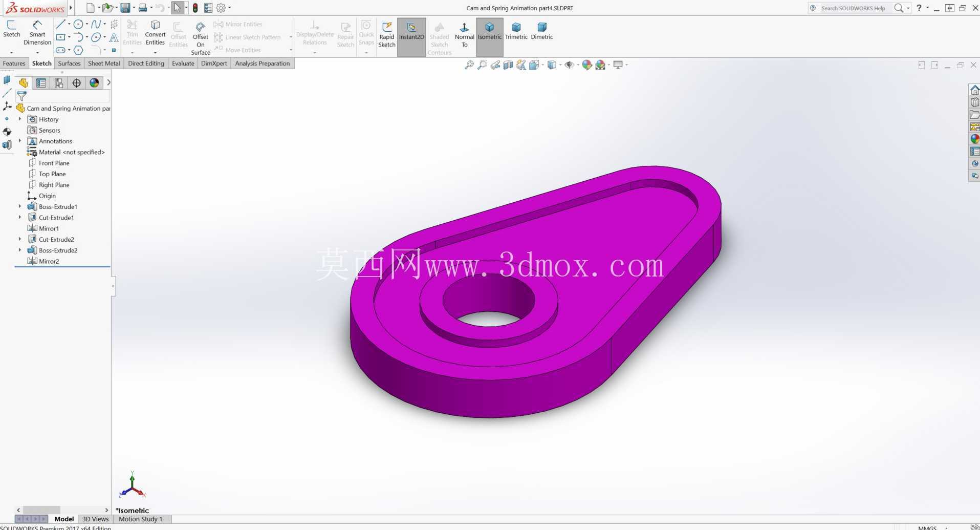The width and height of the screenshot is (980, 530).
Task: Open the File Properties icon
Action: pos(208,8)
